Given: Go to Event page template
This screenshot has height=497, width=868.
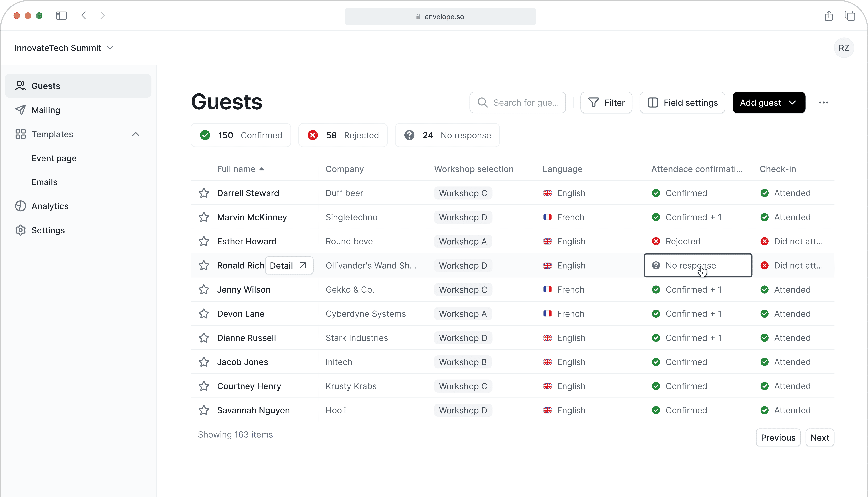Looking at the screenshot, I should pos(54,158).
